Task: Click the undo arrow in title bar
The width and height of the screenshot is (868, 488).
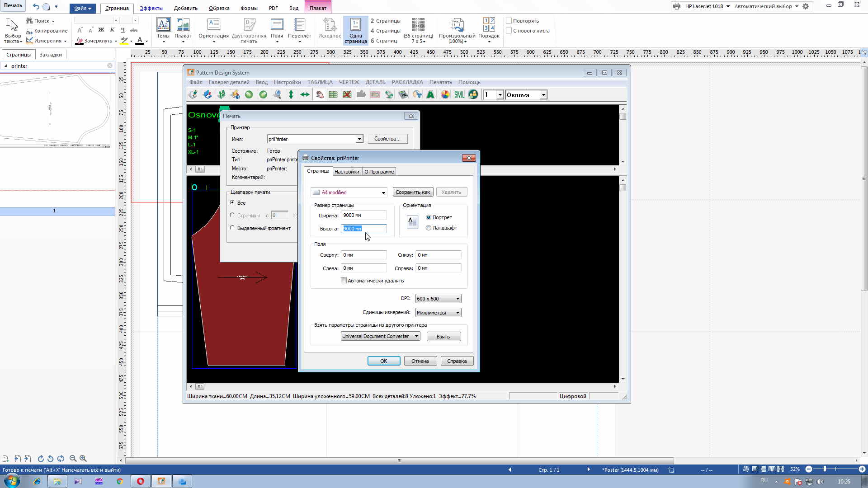Action: click(36, 6)
